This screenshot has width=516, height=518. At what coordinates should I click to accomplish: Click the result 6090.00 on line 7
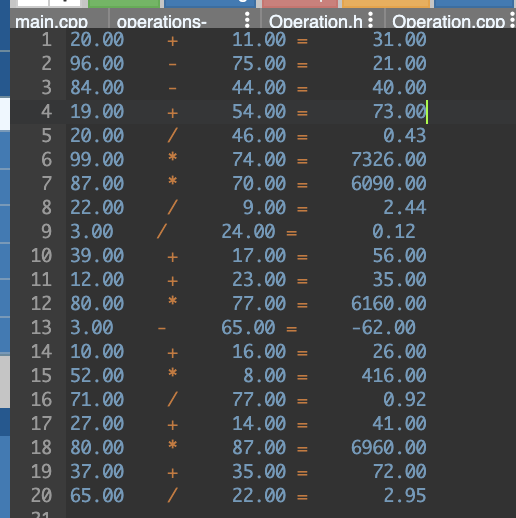(x=389, y=184)
